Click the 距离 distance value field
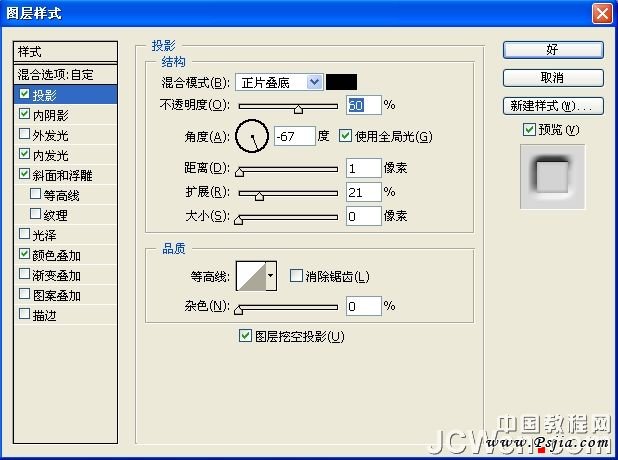The width and height of the screenshot is (618, 460). [x=364, y=168]
